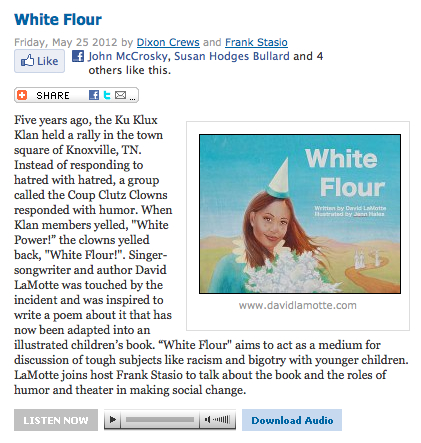The width and height of the screenshot is (421, 443).
Task: Click the SHARE label text
Action: [x=53, y=95]
